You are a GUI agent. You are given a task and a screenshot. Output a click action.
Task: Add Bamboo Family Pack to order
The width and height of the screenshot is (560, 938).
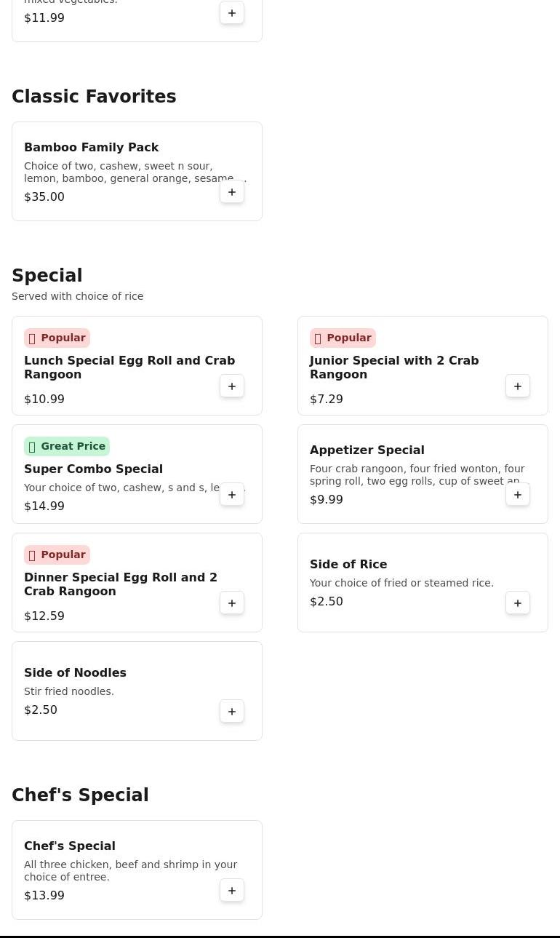pos(232,192)
